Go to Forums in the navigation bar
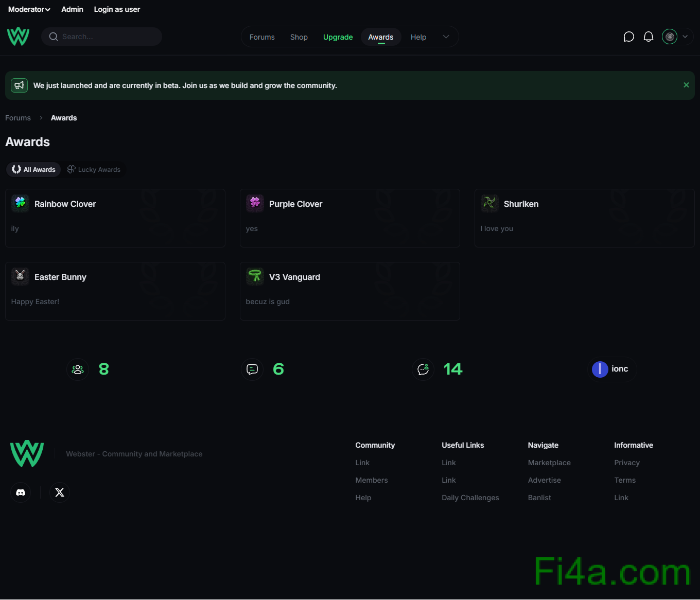This screenshot has height=600, width=700. point(262,37)
